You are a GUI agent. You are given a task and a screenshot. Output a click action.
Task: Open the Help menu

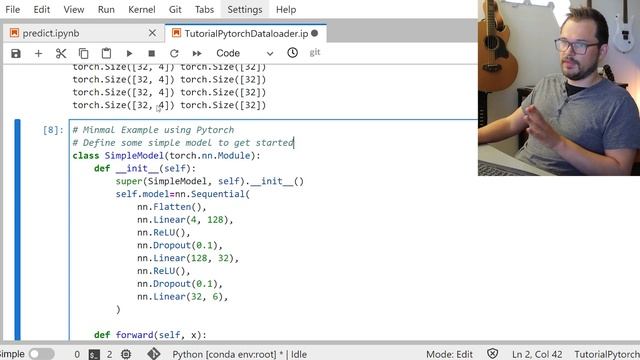pyautogui.click(x=286, y=9)
